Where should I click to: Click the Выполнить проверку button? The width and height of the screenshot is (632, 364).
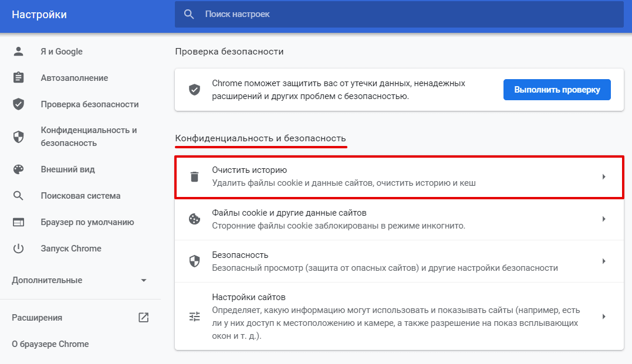click(557, 90)
